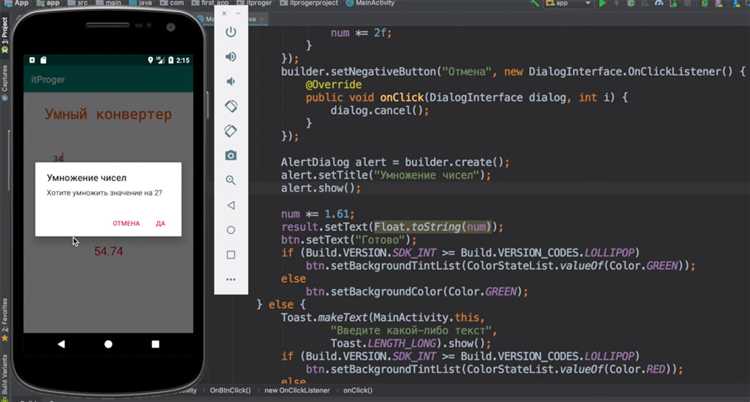Click emulator toolbar home circle icon
Screen dimensions: 750x402
[231, 230]
